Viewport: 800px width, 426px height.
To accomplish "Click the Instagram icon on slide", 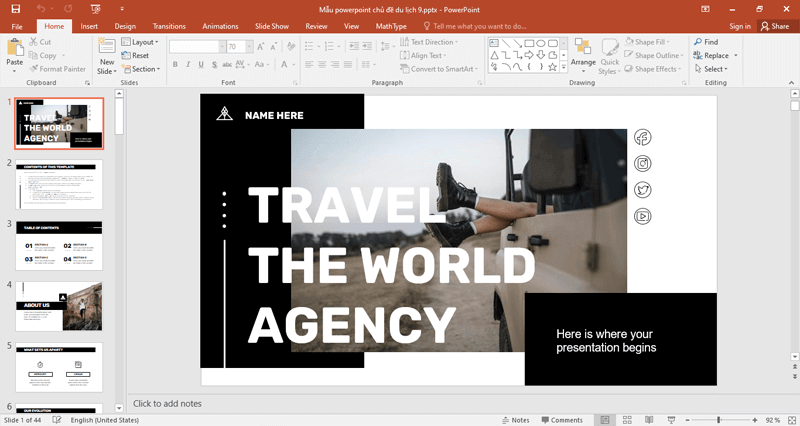I will (x=642, y=163).
